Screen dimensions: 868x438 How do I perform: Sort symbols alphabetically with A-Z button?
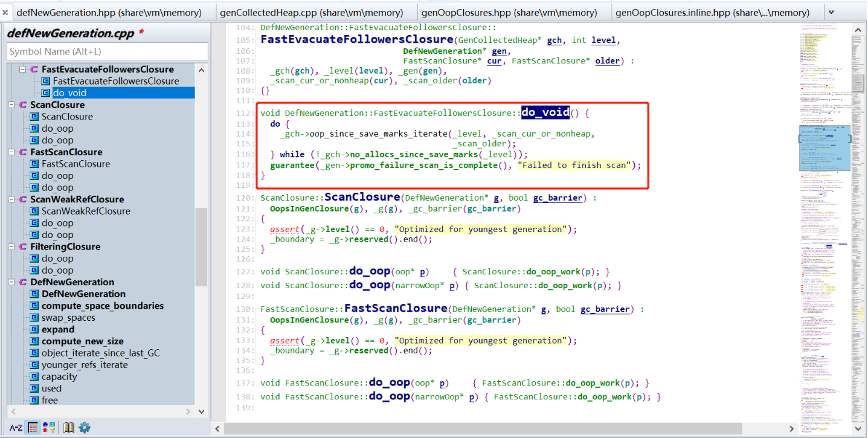click(x=16, y=428)
